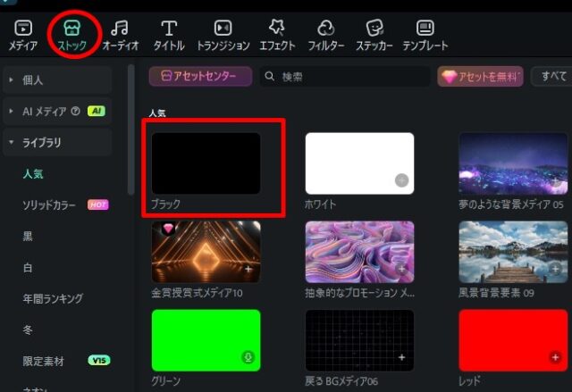Screen dimensions: 572x392
Task: Open the 年間ランキング category
Action: coord(53,299)
